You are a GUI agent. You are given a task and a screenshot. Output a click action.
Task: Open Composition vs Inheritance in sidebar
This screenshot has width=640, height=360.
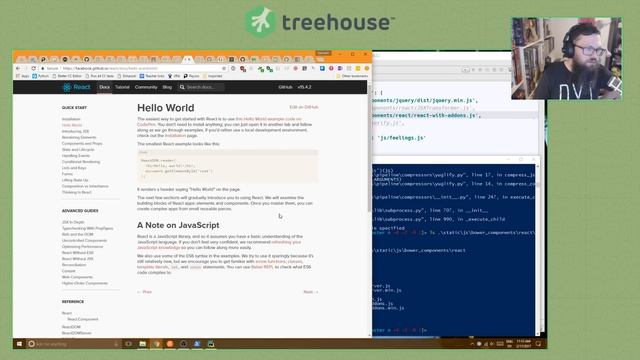(85, 186)
